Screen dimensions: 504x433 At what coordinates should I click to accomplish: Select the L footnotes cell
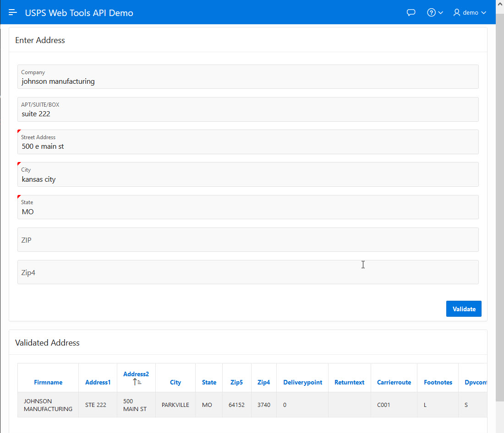tap(438, 405)
